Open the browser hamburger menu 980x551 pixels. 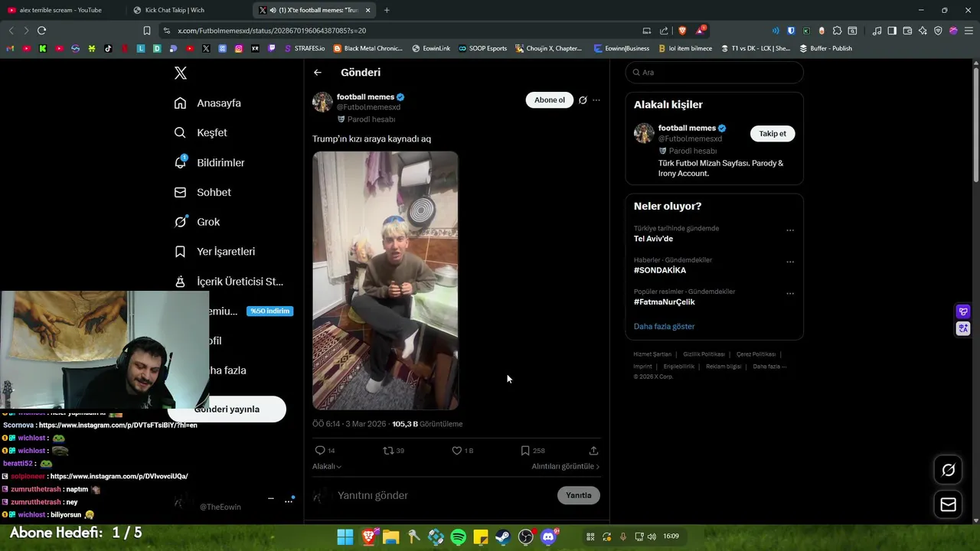969,31
